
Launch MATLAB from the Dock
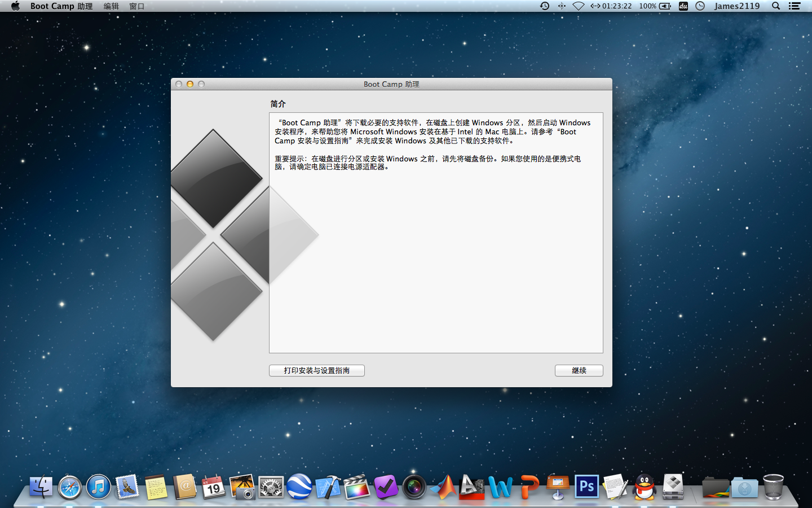pyautogui.click(x=443, y=487)
